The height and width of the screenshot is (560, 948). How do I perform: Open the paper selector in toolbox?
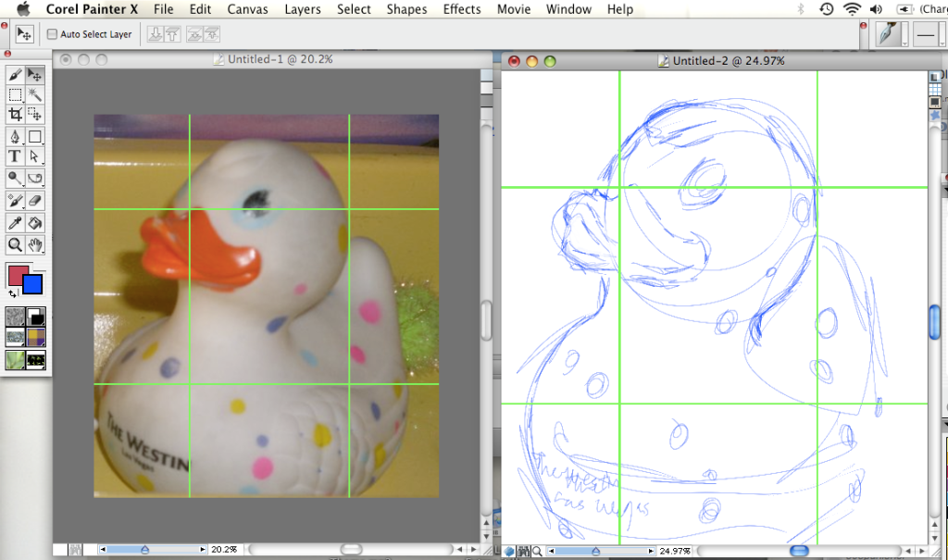coord(16,317)
